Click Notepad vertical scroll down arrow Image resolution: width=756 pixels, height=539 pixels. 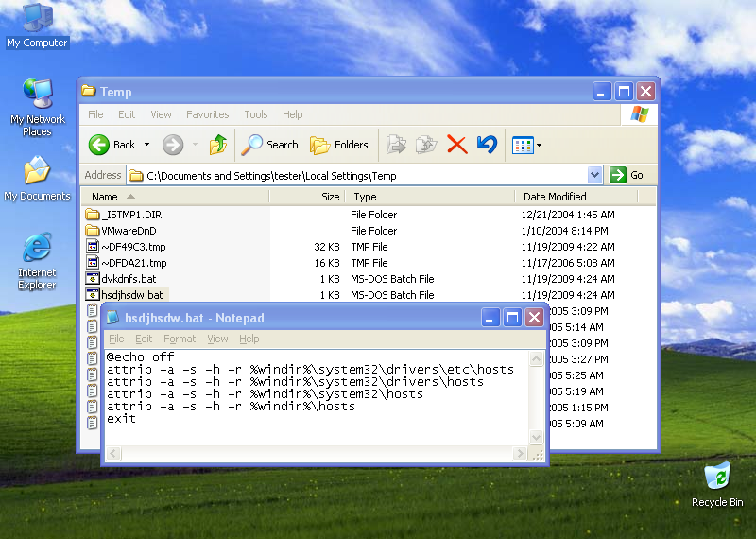(x=536, y=437)
